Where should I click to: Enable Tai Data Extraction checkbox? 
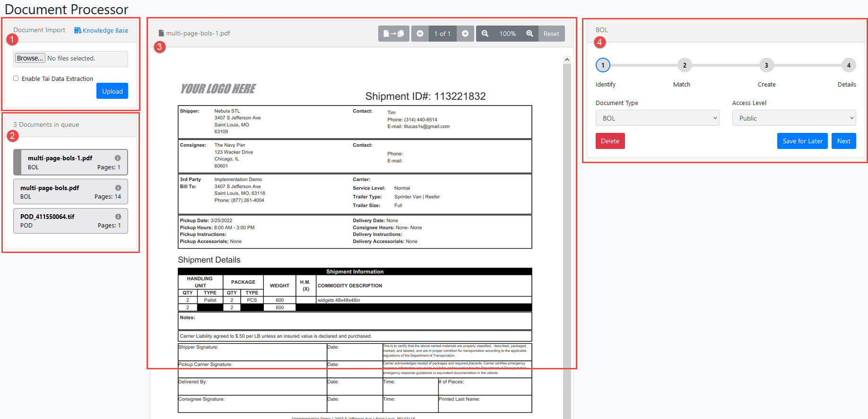coord(16,79)
